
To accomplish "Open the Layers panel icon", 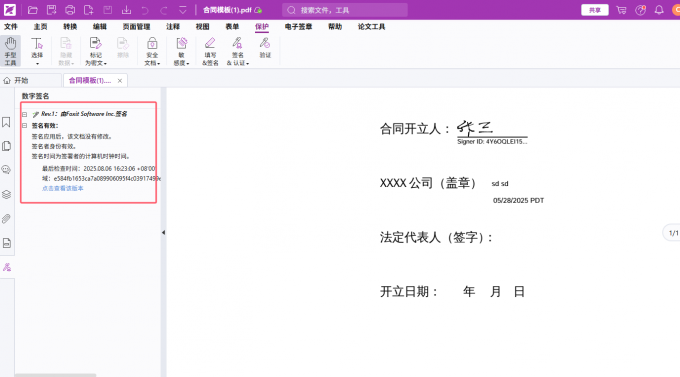I will coord(7,194).
